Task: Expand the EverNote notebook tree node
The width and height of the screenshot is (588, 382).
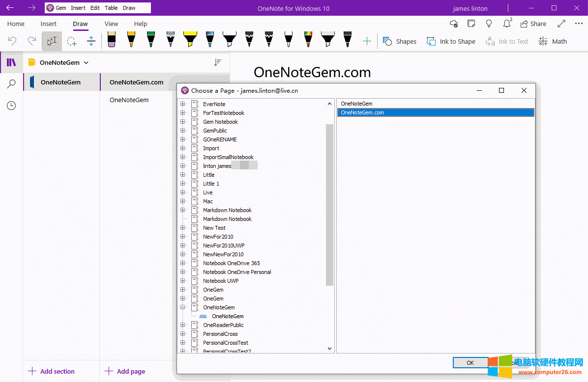Action: [183, 104]
